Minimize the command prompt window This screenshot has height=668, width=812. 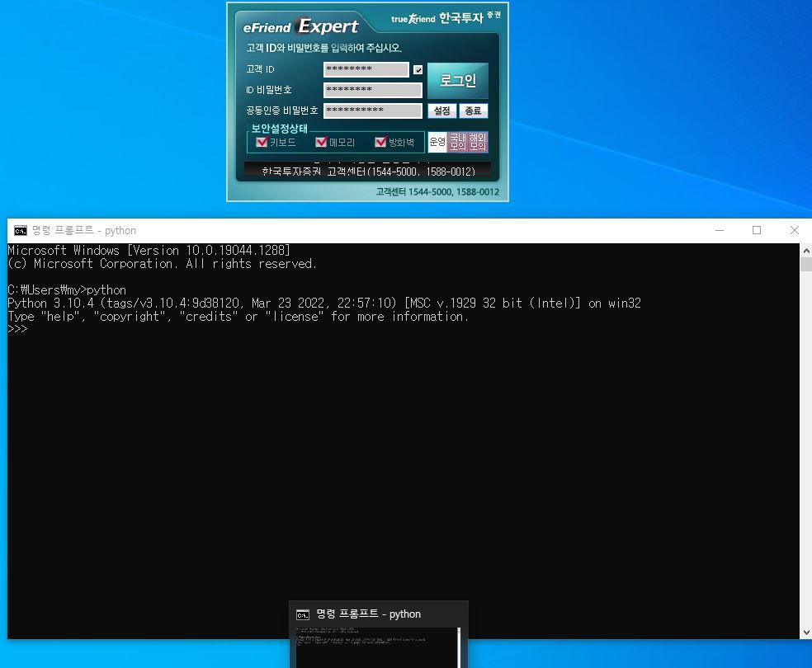pyautogui.click(x=720, y=230)
